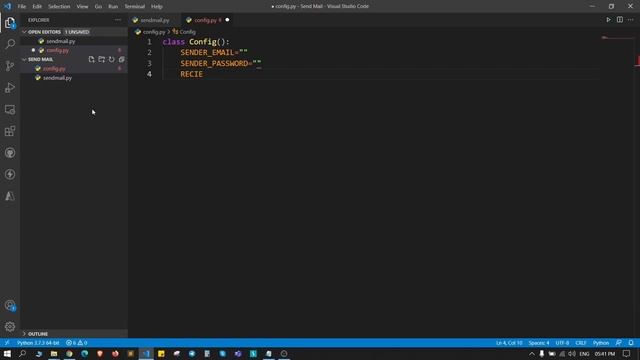Image resolution: width=640 pixels, height=360 pixels.
Task: Open the Azure view in activity bar
Action: (x=10, y=196)
